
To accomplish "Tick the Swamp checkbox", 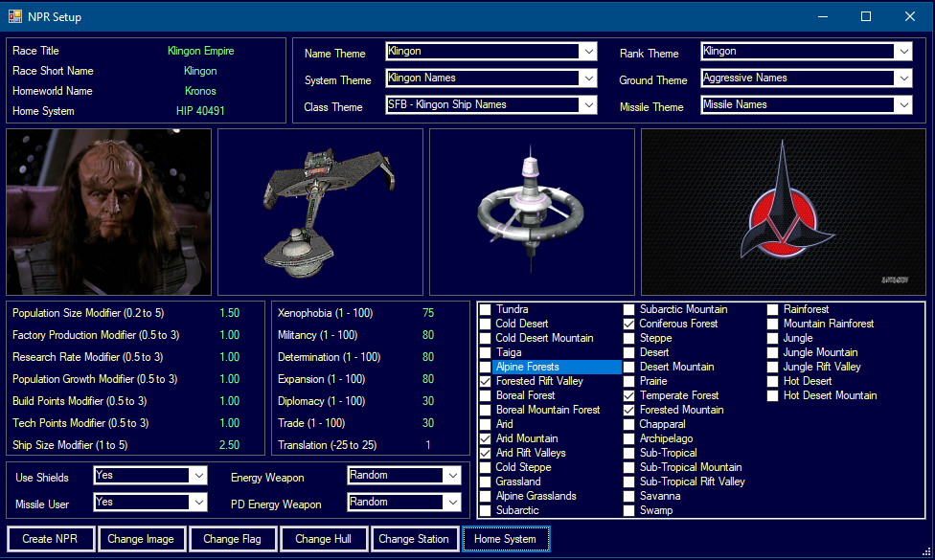I will click(628, 510).
